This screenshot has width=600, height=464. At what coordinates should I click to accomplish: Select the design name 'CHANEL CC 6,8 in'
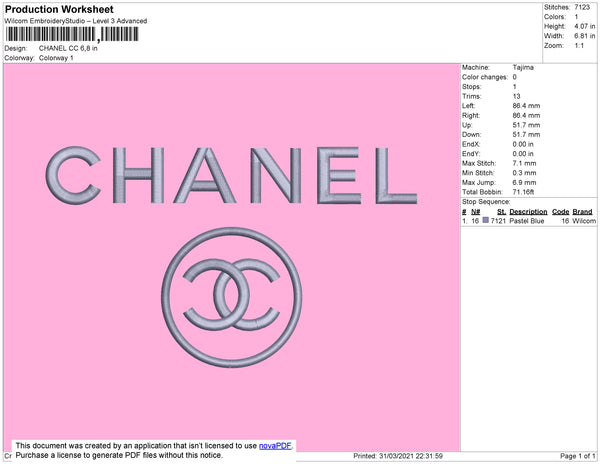[x=68, y=49]
